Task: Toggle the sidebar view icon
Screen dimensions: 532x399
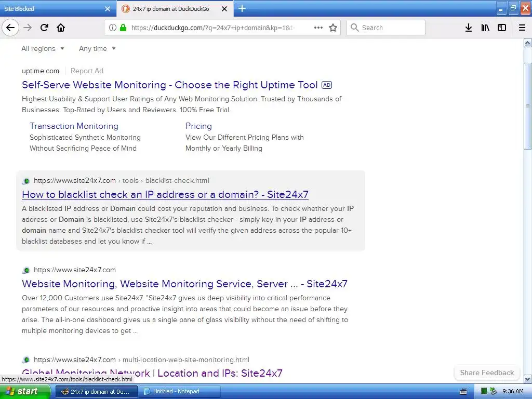Action: (x=502, y=28)
